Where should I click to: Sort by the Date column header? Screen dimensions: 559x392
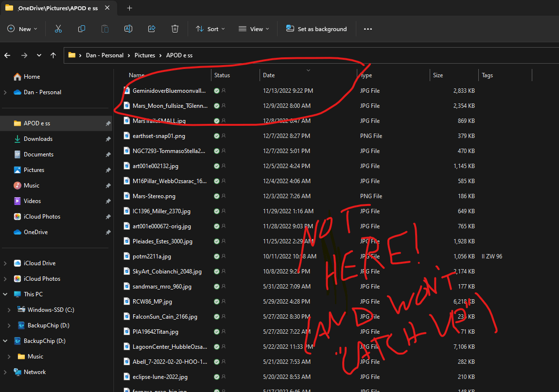pyautogui.click(x=308, y=75)
